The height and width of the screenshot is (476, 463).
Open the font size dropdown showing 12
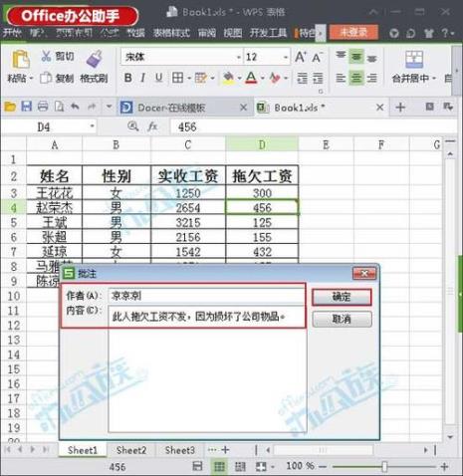click(286, 58)
